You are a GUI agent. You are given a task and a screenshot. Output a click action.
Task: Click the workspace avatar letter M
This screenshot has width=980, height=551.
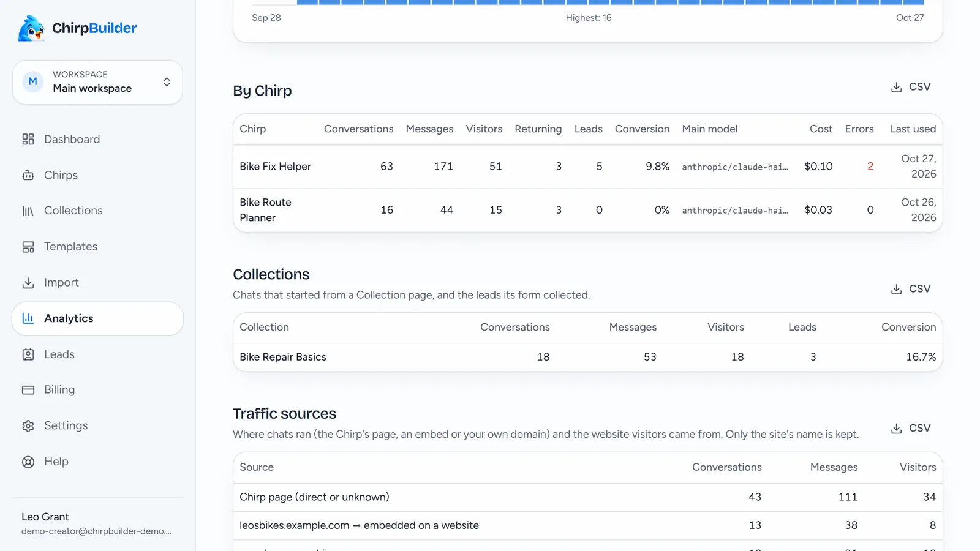(33, 81)
